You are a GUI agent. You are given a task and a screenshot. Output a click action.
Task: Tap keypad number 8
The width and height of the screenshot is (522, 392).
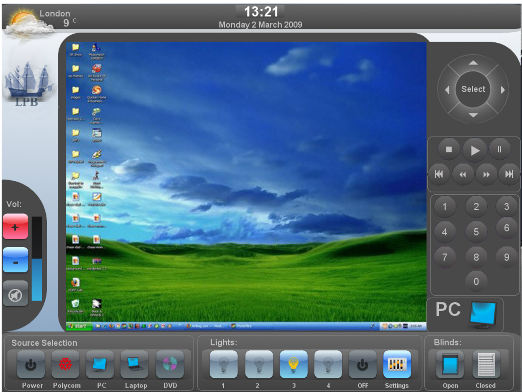tap(476, 257)
